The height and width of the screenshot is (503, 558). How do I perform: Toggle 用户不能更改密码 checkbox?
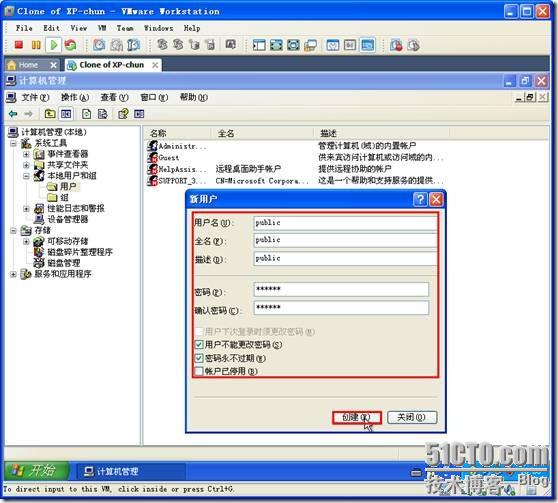click(x=199, y=345)
